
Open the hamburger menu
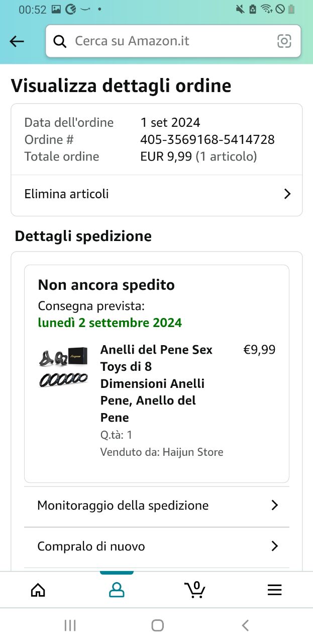(x=274, y=590)
